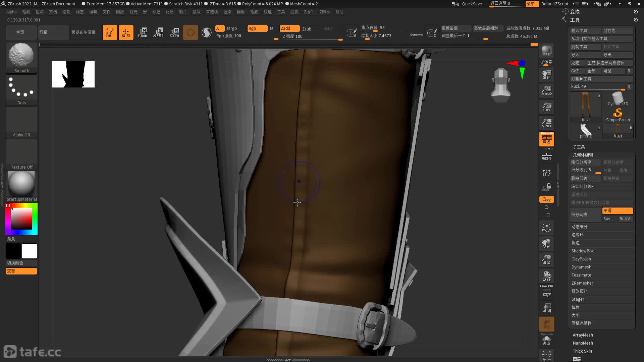The image size is (644, 362).
Task: Enable the Zsub mode
Action: click(307, 29)
